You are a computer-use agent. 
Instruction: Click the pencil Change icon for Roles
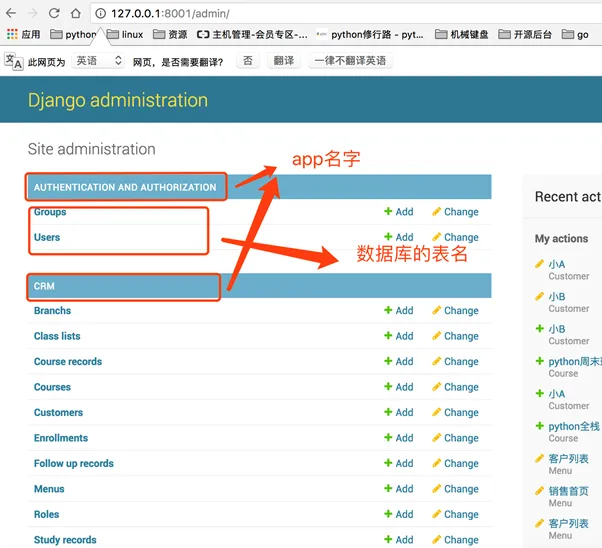pyautogui.click(x=436, y=515)
